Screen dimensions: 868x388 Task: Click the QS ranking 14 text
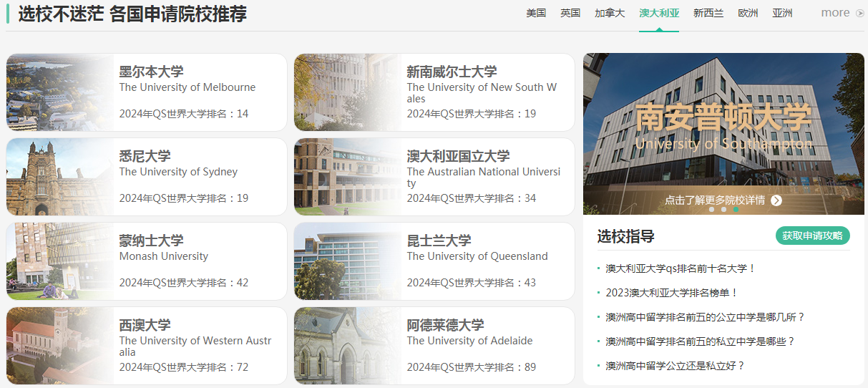click(184, 114)
